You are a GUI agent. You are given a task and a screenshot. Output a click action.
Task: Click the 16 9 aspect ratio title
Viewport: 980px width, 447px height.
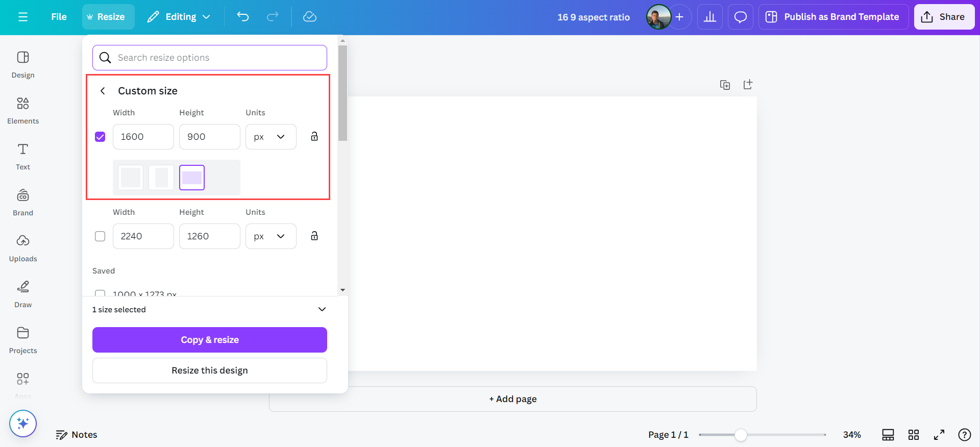pyautogui.click(x=594, y=17)
